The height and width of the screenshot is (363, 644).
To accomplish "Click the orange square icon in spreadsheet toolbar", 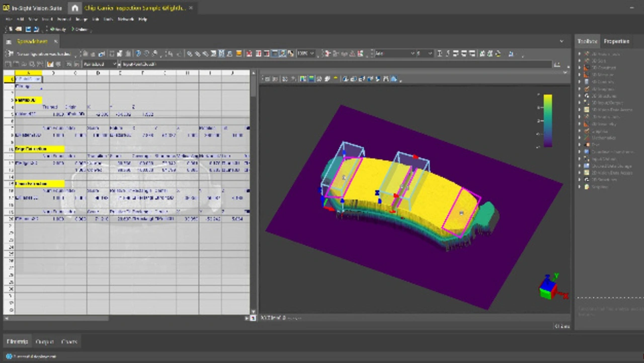I will tap(239, 53).
